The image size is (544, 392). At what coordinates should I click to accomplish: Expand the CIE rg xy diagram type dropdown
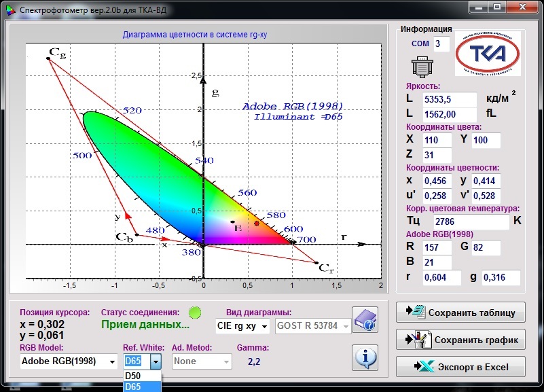[264, 326]
